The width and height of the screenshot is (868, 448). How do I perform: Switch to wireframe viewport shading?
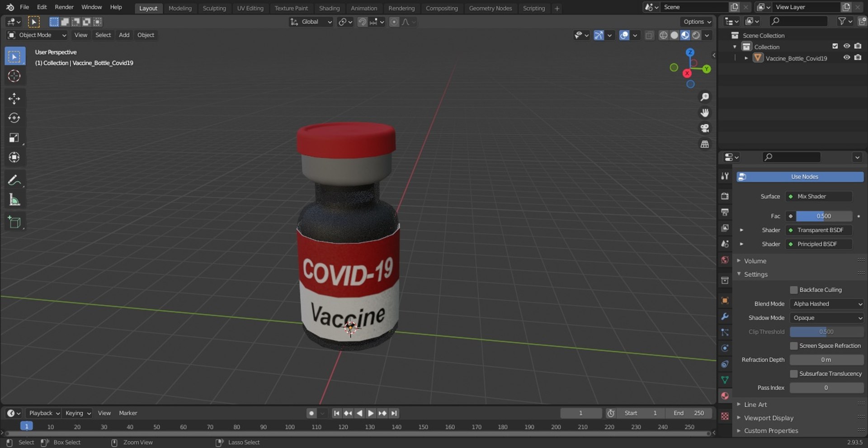(x=663, y=35)
